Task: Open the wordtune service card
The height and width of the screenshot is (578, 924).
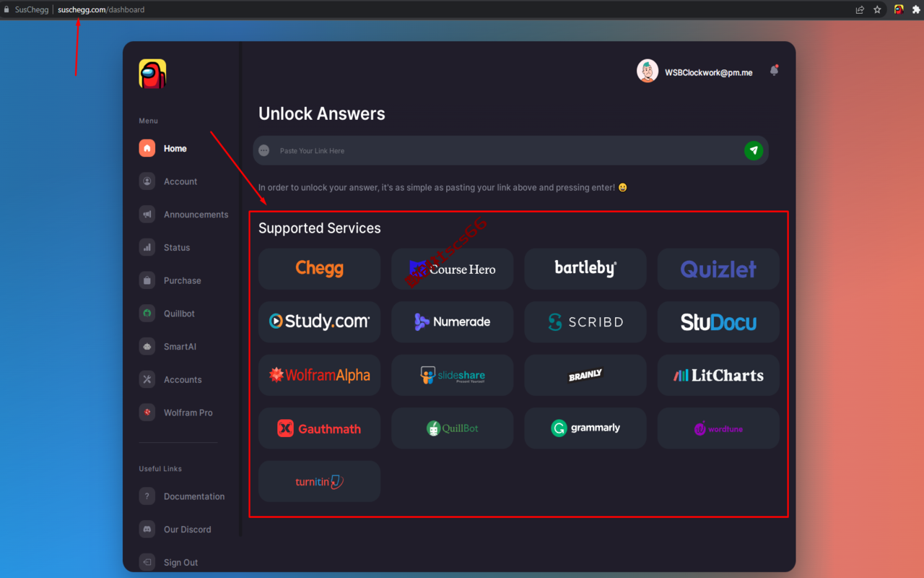Action: pyautogui.click(x=718, y=428)
